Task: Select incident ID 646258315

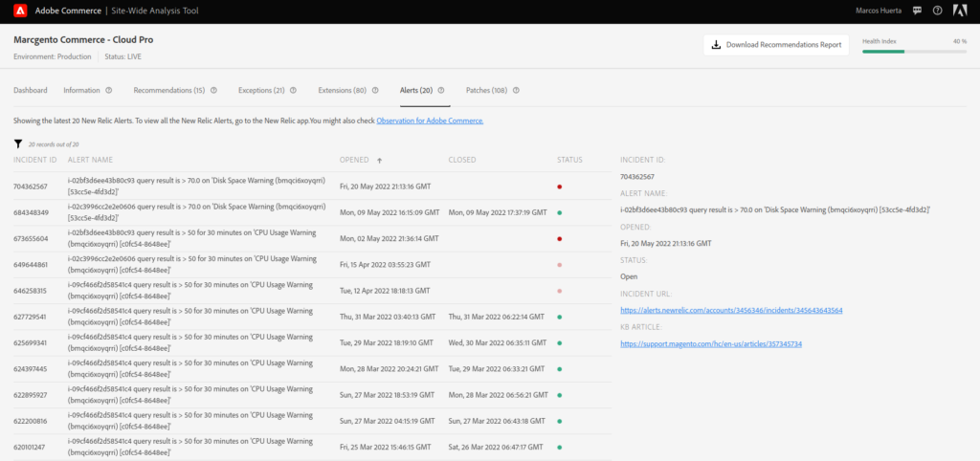Action: [x=30, y=291]
